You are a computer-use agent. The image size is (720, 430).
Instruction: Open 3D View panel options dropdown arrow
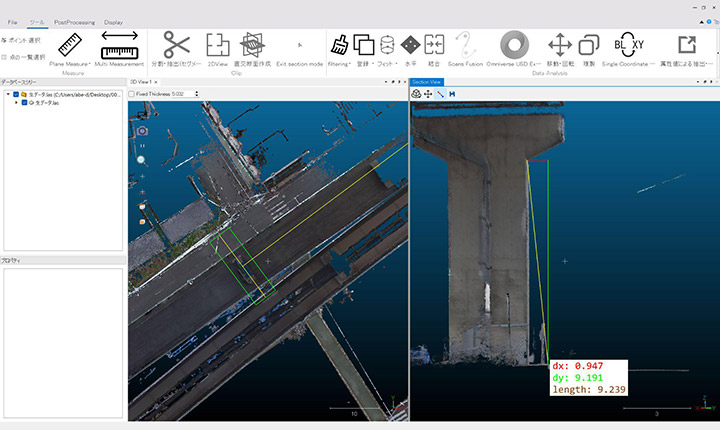[x=386, y=82]
